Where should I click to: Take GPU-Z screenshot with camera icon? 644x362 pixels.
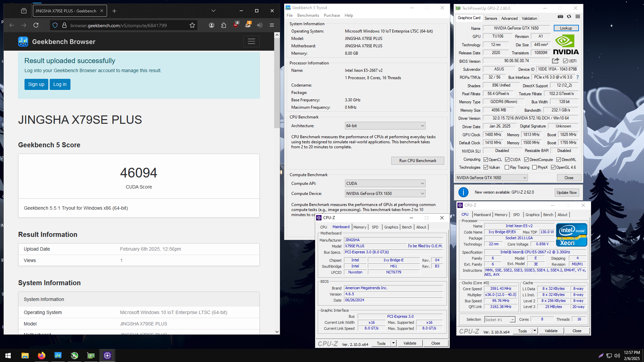coord(560,16)
